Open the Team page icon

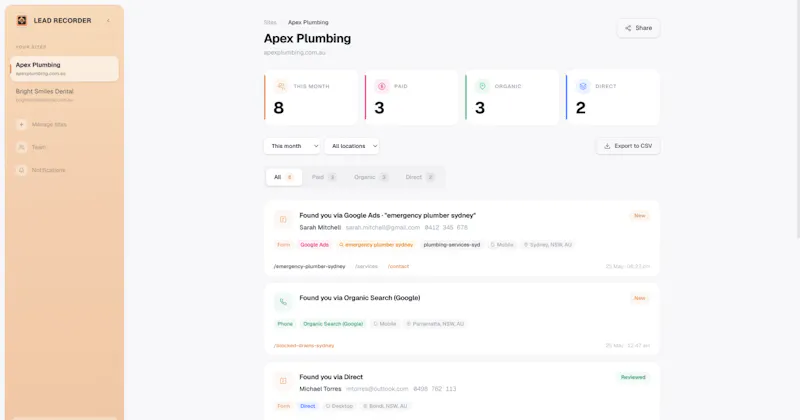[x=21, y=147]
